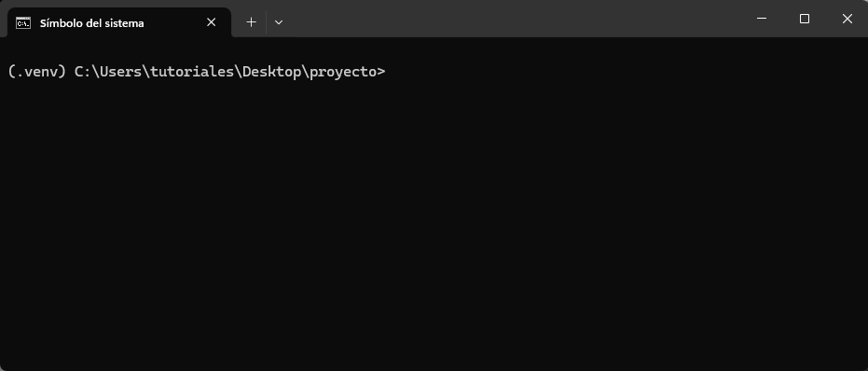Click proyecto in the prompt path
Image resolution: width=868 pixels, height=371 pixels.
point(343,72)
